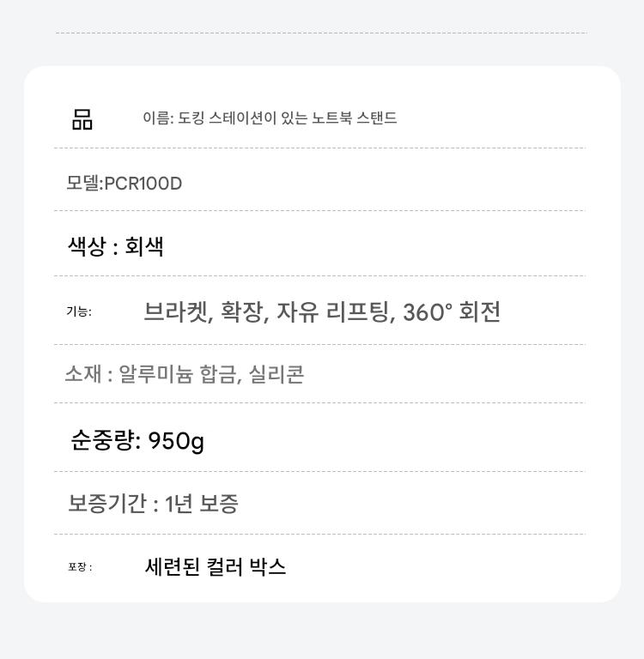This screenshot has height=659, width=644.
Task: Click warranty value 1년 보증
Action: click(201, 504)
